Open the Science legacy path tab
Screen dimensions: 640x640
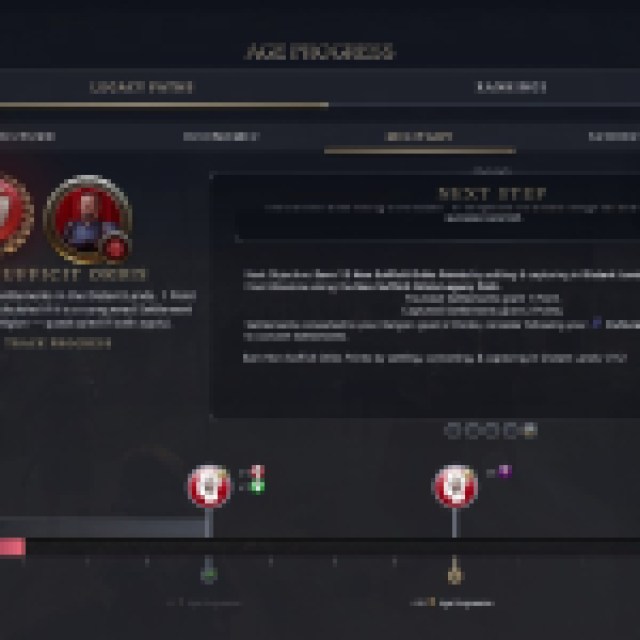(614, 136)
